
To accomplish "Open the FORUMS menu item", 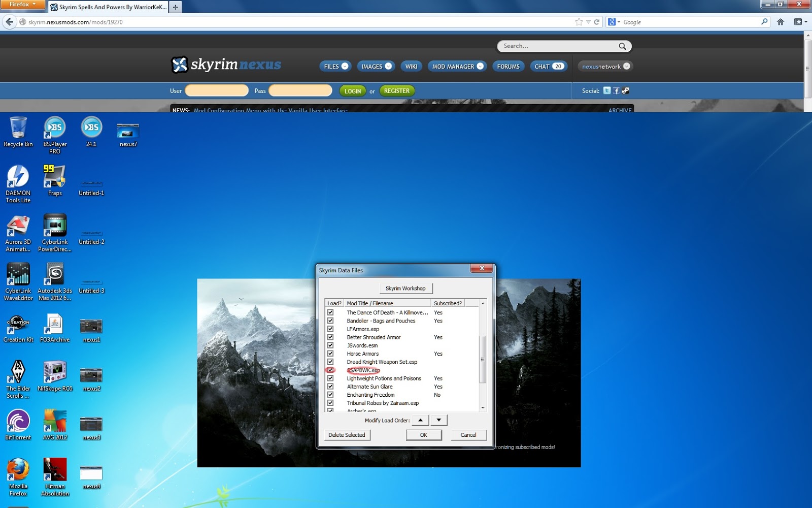I will [x=508, y=66].
